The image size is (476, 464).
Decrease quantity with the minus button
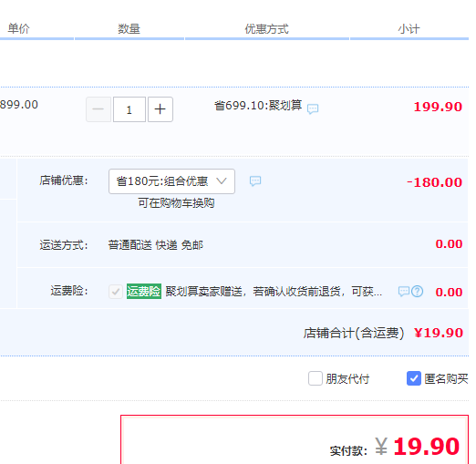tap(98, 109)
